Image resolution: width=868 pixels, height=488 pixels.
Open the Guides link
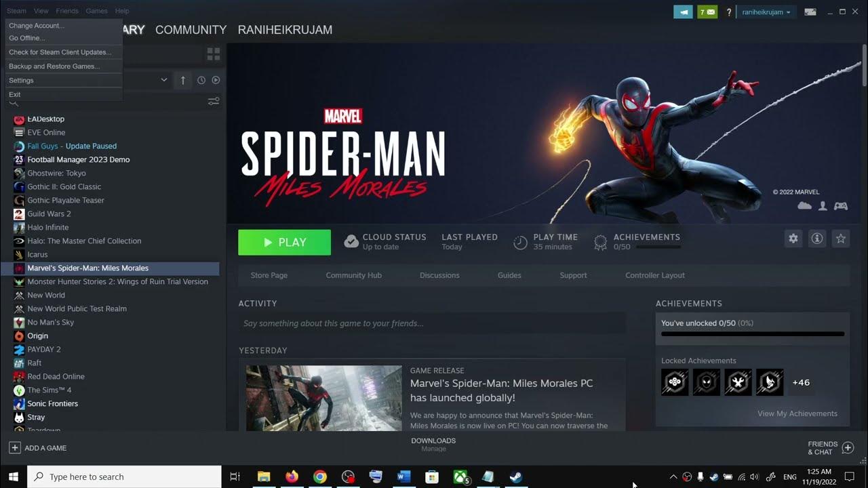pos(509,275)
